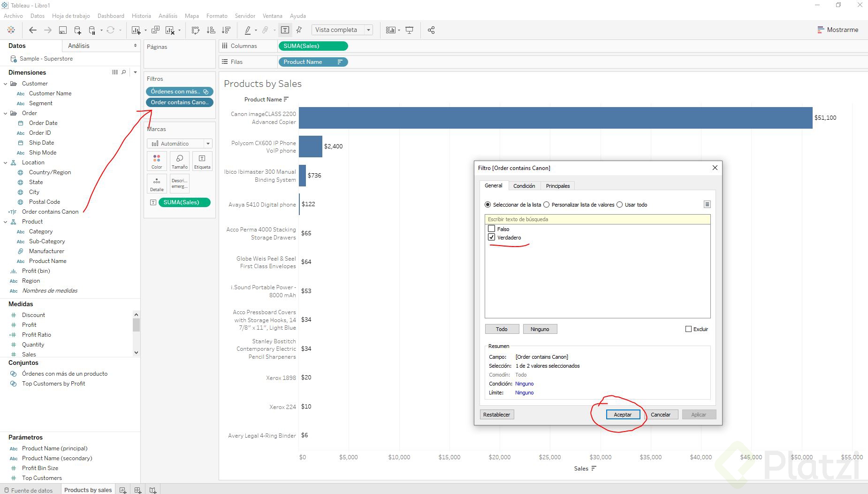Click the undo back arrow
The image size is (868, 494).
coord(32,30)
